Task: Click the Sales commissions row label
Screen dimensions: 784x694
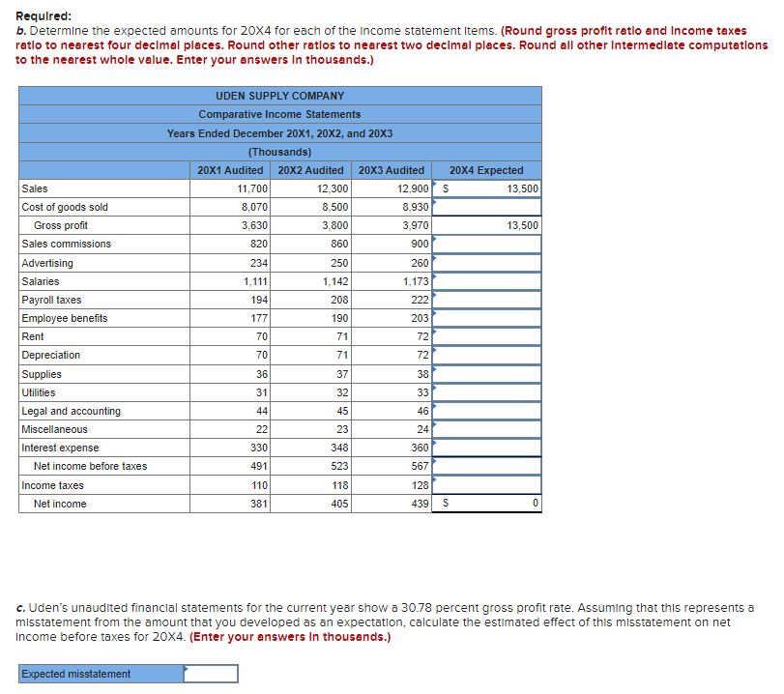Action: 66,244
